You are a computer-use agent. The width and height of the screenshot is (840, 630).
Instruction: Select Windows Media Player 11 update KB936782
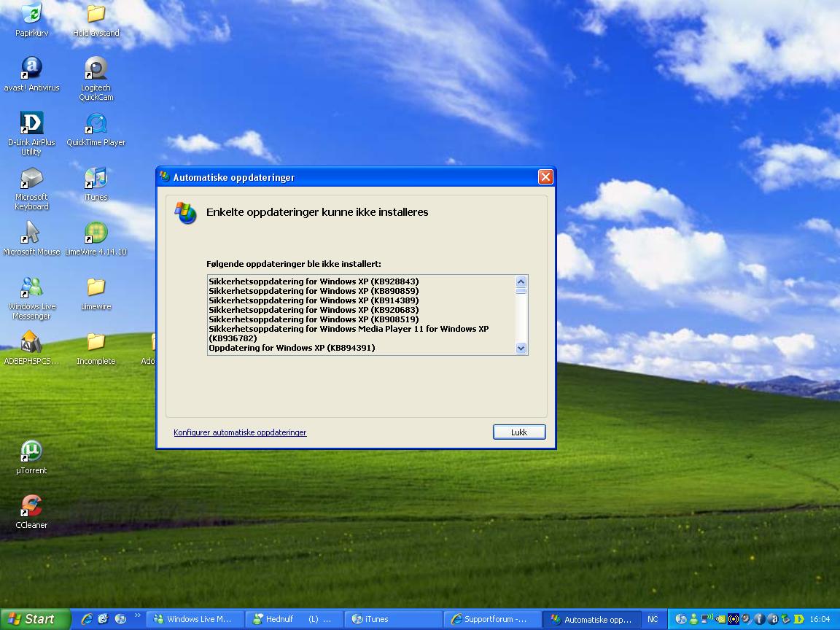[349, 333]
